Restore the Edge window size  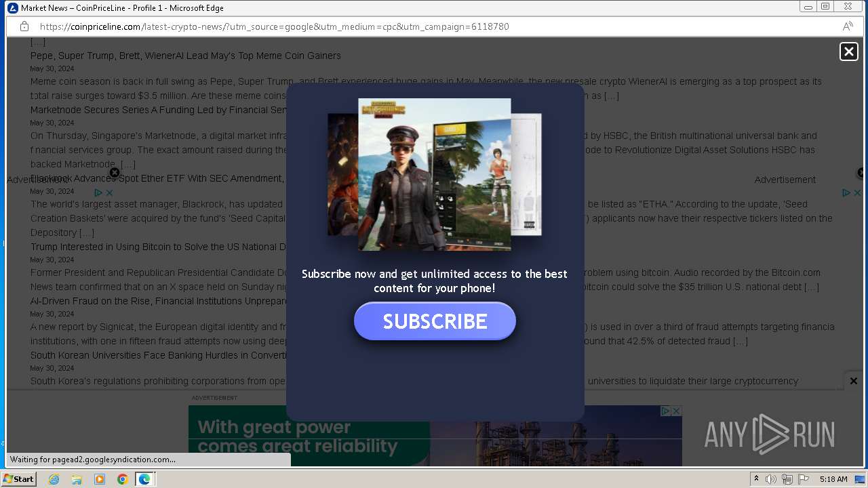[x=825, y=7]
